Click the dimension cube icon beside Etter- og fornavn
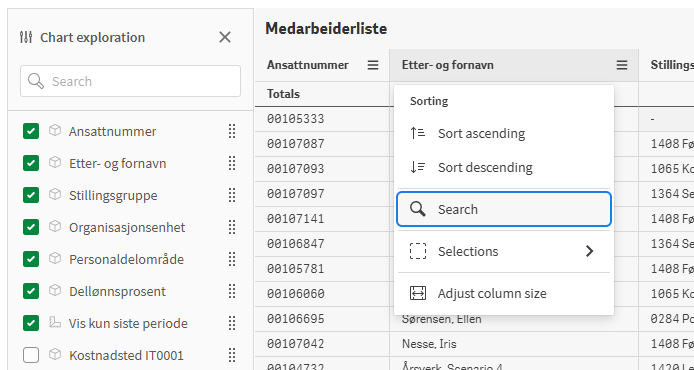Screen dimensions: 694x370 (x=55, y=162)
